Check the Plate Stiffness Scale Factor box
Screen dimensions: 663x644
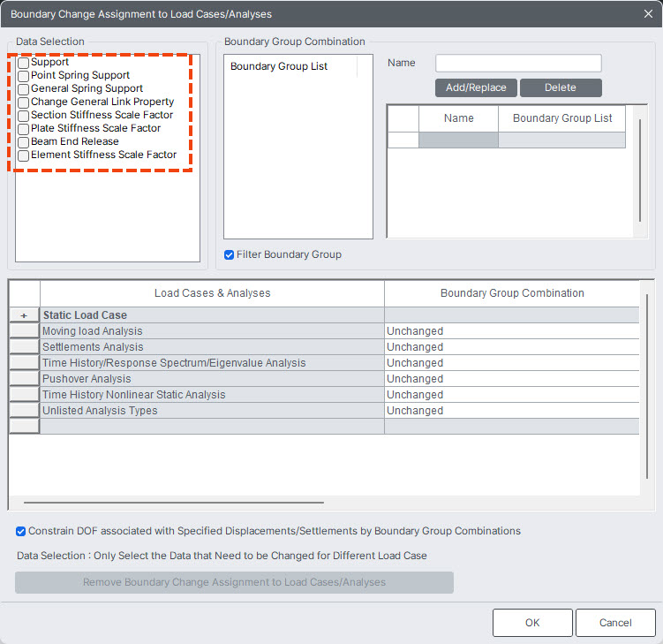click(24, 129)
